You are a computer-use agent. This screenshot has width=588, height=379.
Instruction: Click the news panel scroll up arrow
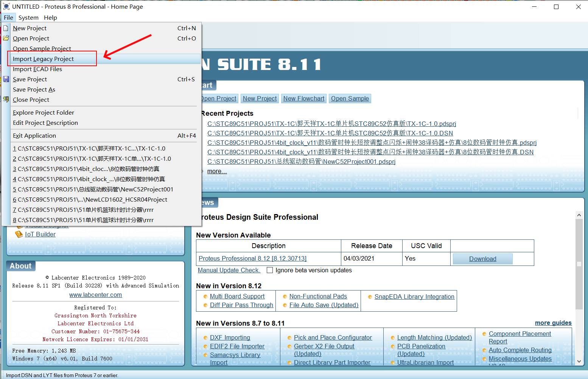(579, 215)
